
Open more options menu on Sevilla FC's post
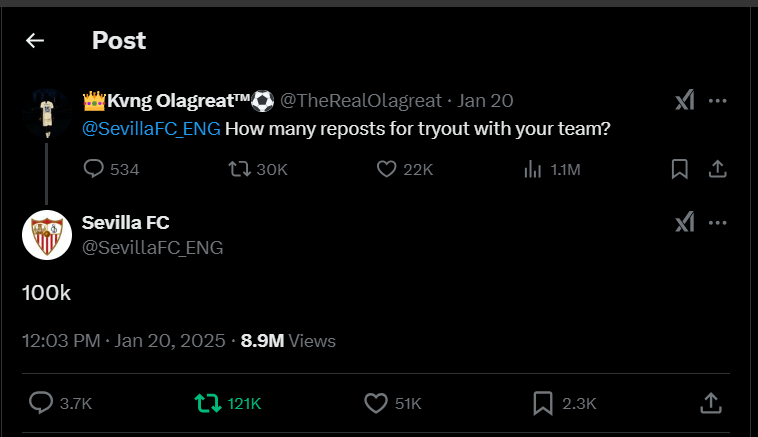[x=717, y=222]
